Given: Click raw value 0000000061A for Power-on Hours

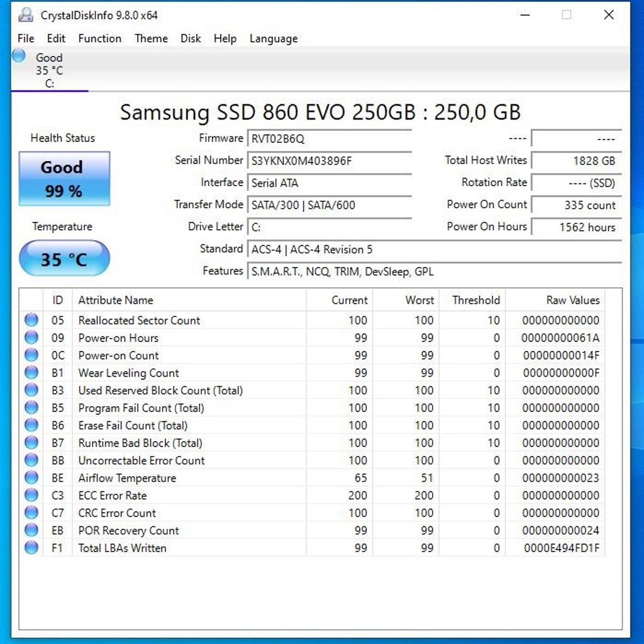Looking at the screenshot, I should [560, 338].
